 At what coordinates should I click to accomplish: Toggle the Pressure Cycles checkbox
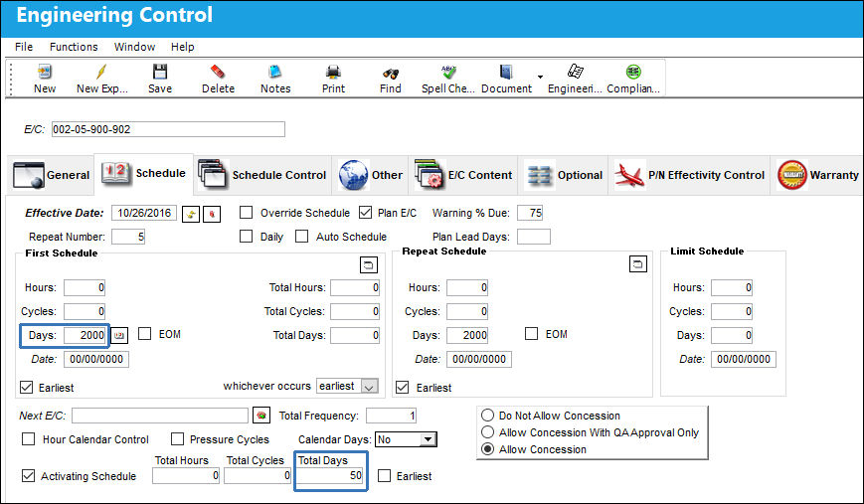(x=177, y=439)
